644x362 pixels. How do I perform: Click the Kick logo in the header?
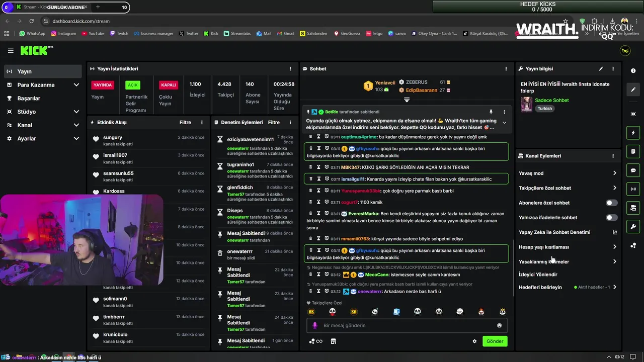click(36, 50)
